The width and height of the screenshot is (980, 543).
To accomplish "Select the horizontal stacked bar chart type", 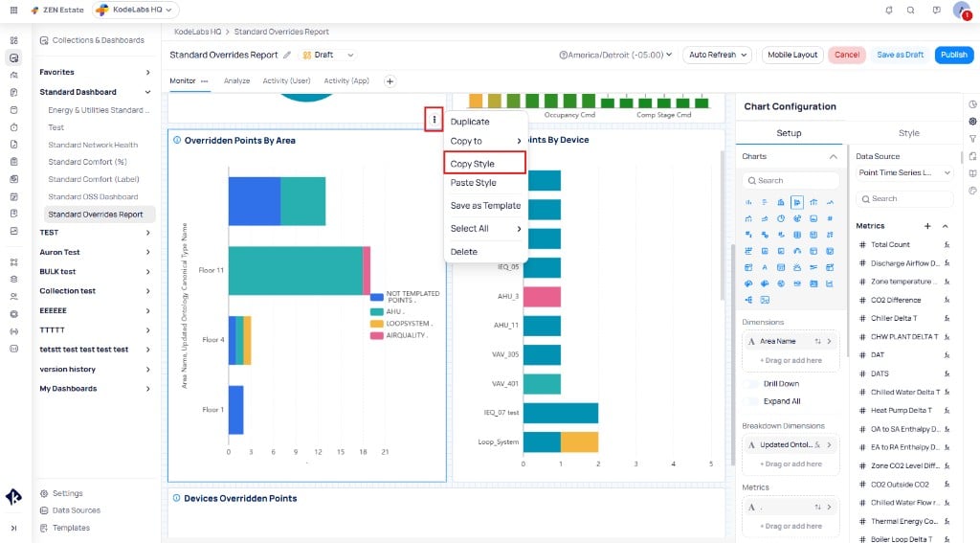I will tap(797, 202).
